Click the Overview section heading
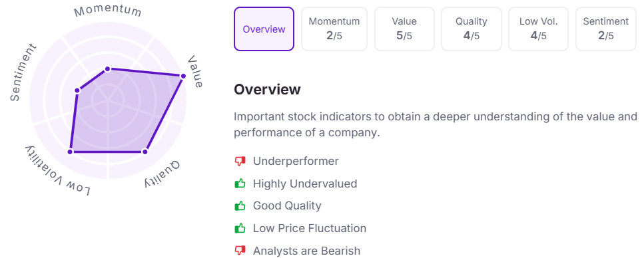 click(267, 89)
